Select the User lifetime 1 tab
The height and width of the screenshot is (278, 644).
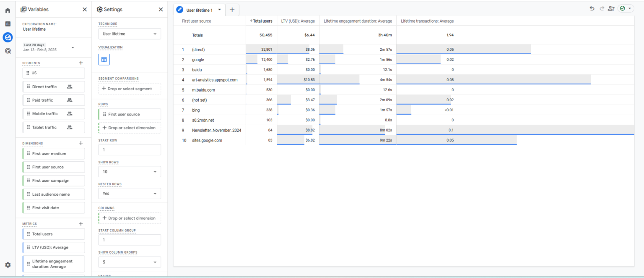(199, 10)
